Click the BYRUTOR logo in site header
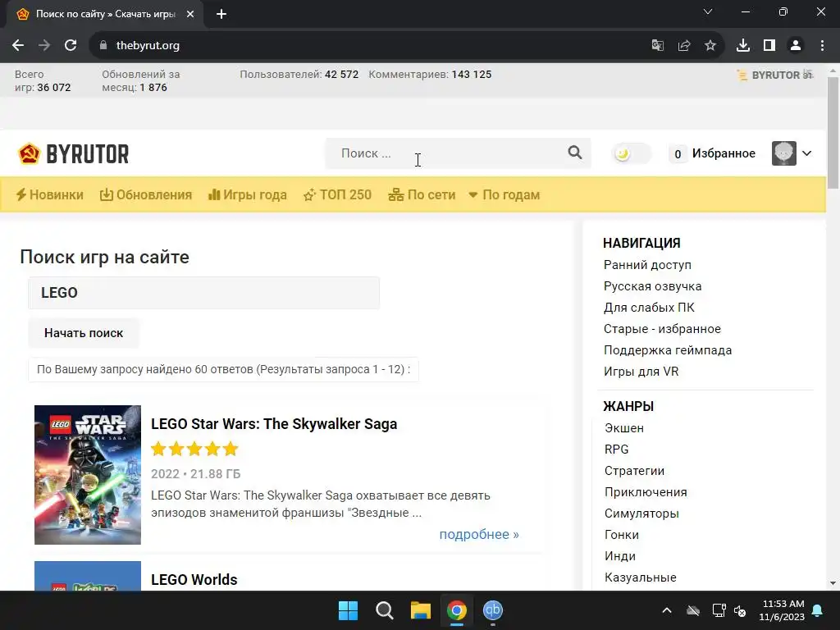This screenshot has height=630, width=840. [x=73, y=154]
